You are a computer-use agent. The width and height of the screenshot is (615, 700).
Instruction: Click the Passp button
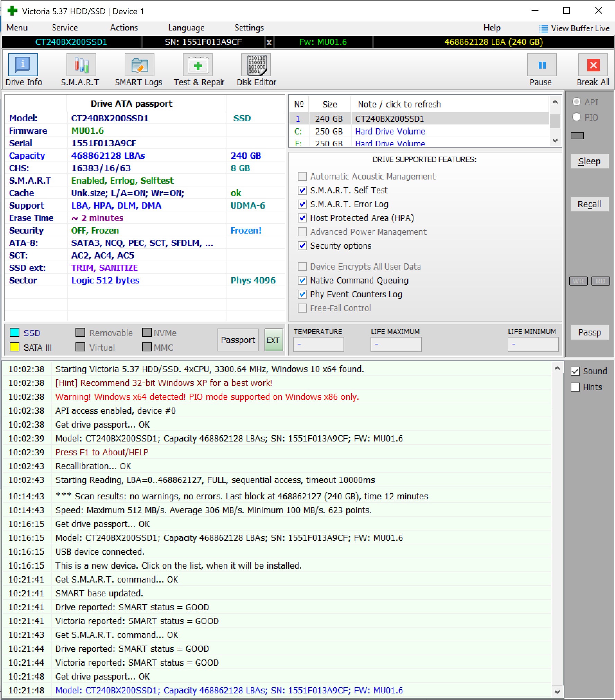click(x=589, y=332)
